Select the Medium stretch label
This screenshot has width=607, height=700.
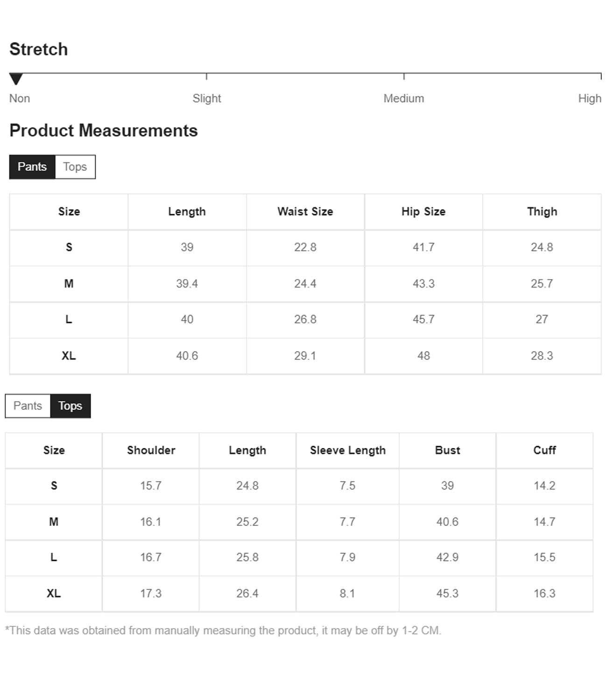[x=403, y=98]
